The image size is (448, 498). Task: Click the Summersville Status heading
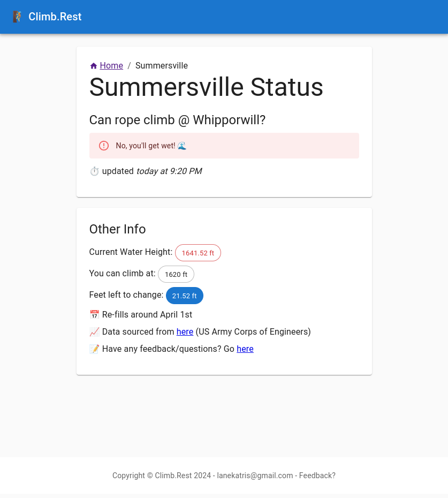(x=206, y=87)
